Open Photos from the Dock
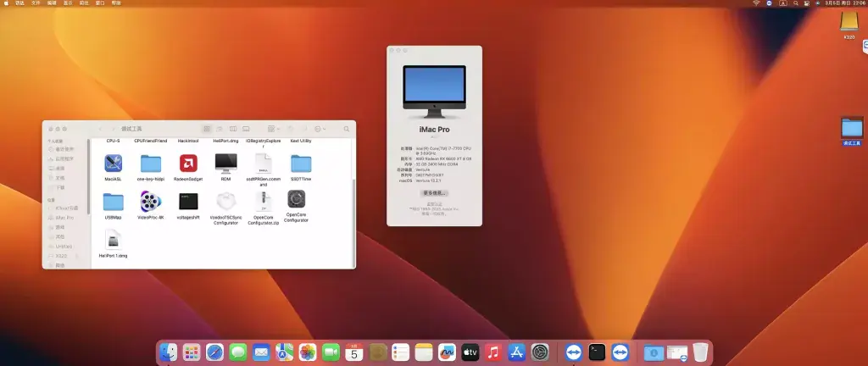868x366 pixels. [308, 352]
